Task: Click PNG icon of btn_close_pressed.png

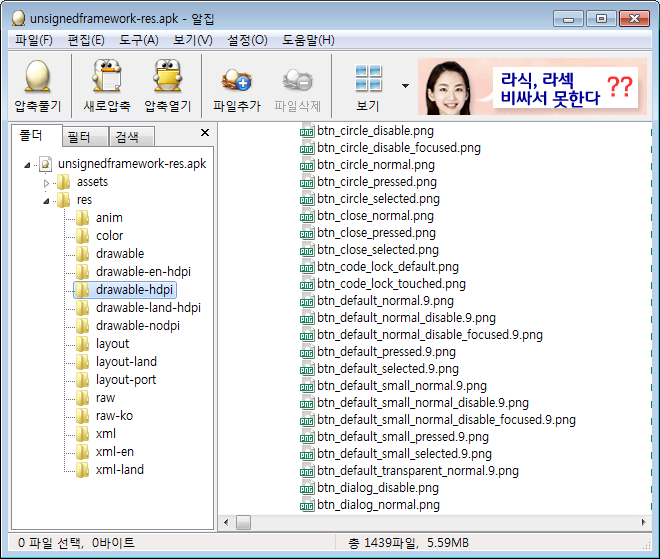Action: click(x=307, y=233)
